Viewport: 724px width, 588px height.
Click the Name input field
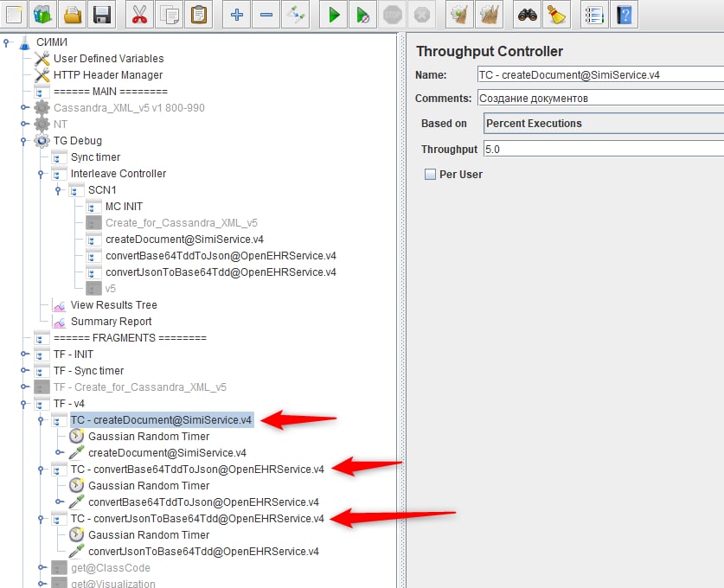tap(600, 74)
